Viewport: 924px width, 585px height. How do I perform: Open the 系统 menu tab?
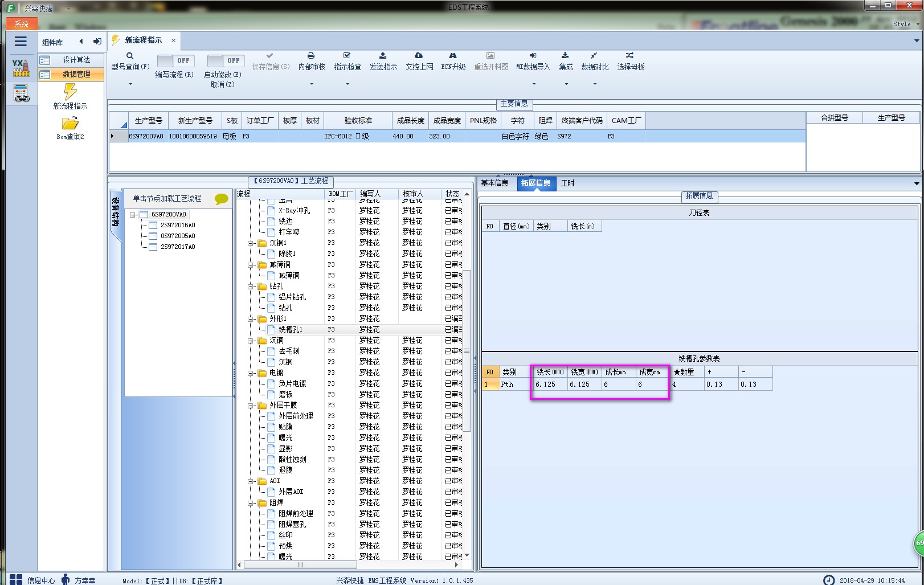(22, 24)
